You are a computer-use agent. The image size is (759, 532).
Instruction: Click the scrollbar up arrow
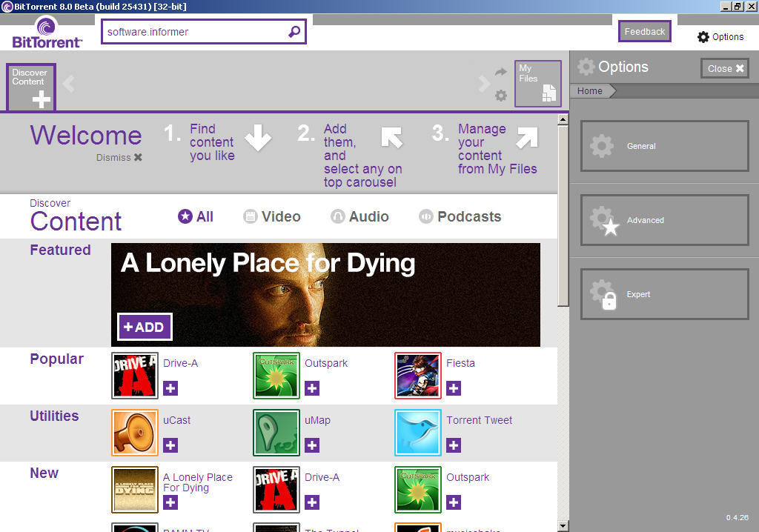tap(563, 119)
